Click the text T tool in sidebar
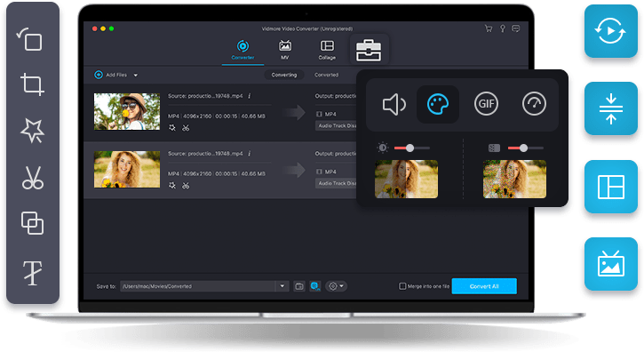644x352 pixels. coord(32,273)
